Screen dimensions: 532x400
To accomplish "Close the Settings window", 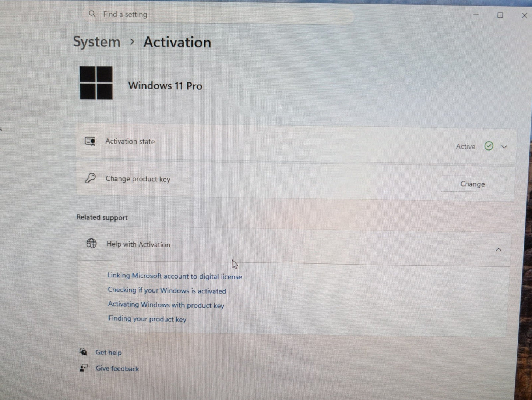I will pos(524,15).
